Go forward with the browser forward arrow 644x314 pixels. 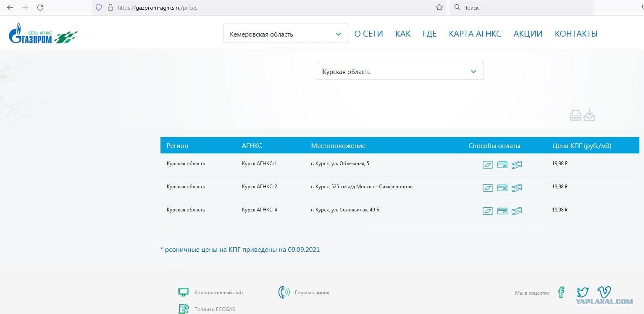point(25,7)
